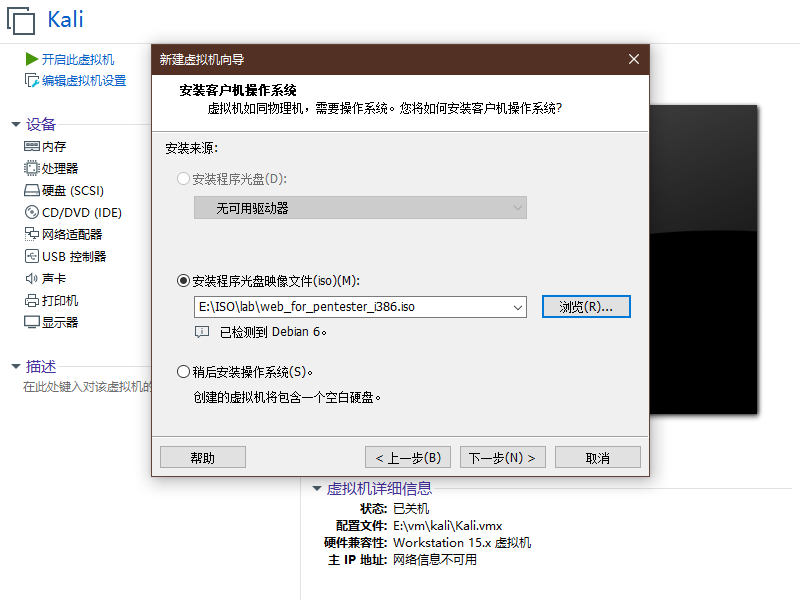Click the 安装客户机操作系统 wizard heading
The image size is (800, 600).
[238, 90]
